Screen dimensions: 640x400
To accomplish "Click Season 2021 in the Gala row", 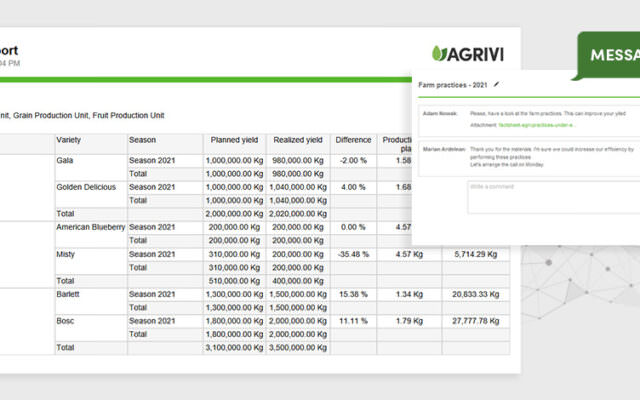I will 152,160.
